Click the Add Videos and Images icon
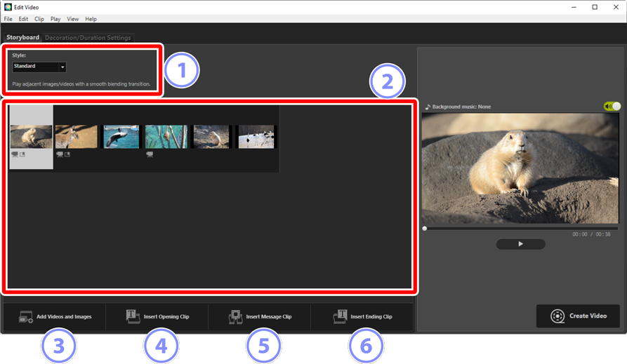This screenshot has height=364, width=627. tap(25, 317)
